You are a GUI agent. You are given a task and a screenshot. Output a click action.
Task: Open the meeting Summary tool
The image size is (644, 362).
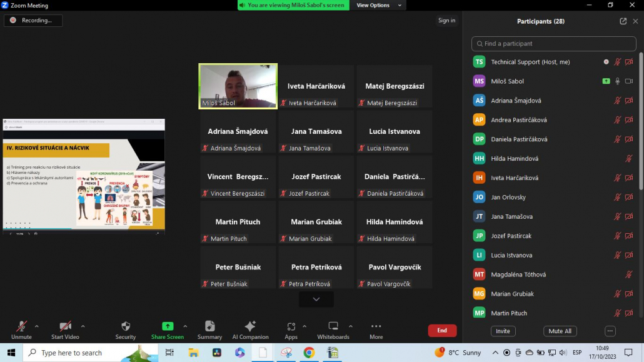pyautogui.click(x=209, y=326)
